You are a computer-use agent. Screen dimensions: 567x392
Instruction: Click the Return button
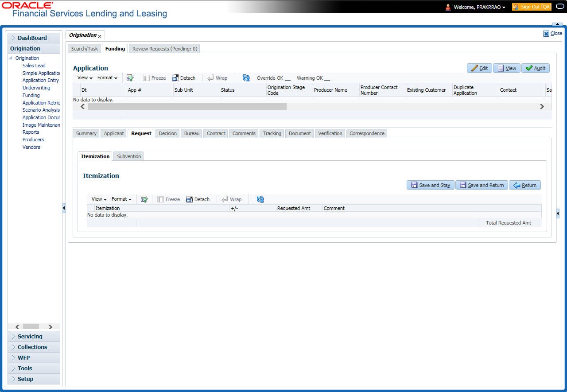[x=525, y=185]
